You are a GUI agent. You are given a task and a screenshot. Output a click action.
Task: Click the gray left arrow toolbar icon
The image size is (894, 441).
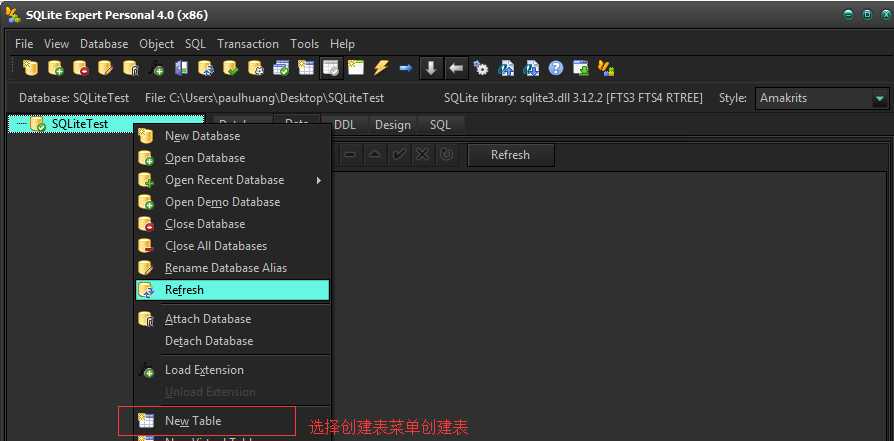[x=456, y=68]
